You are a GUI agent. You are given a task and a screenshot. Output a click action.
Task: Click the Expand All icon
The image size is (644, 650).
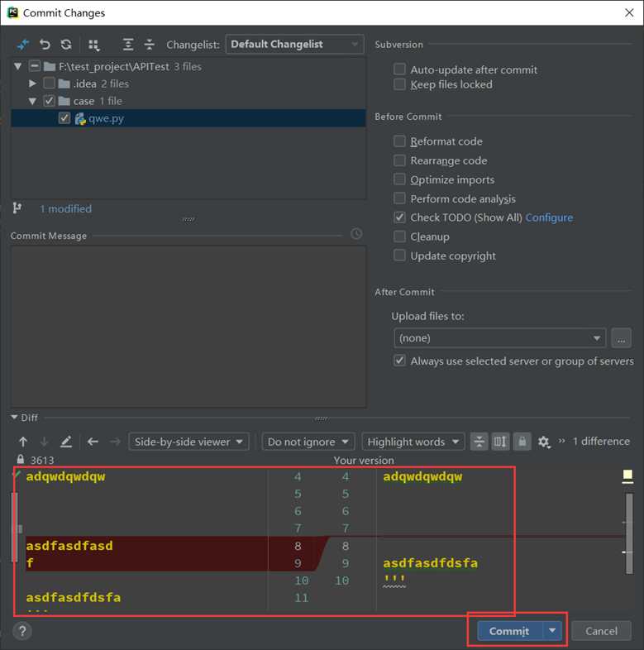click(128, 45)
